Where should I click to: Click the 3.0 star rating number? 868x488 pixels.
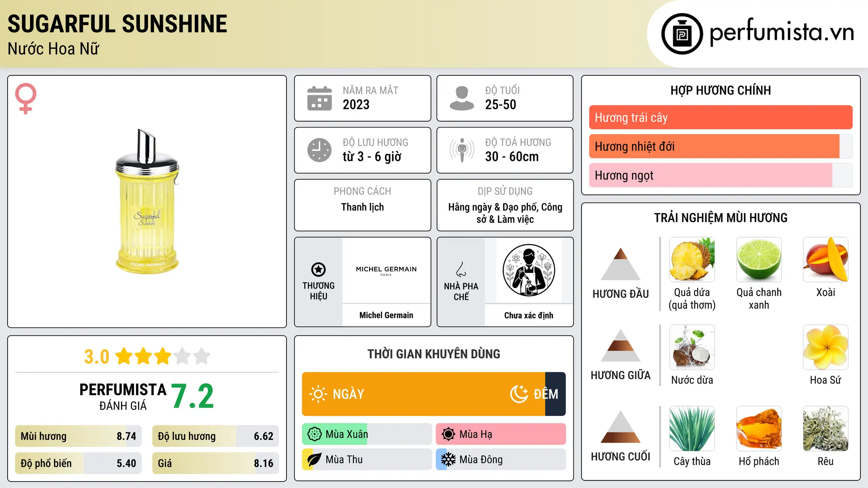pos(97,357)
